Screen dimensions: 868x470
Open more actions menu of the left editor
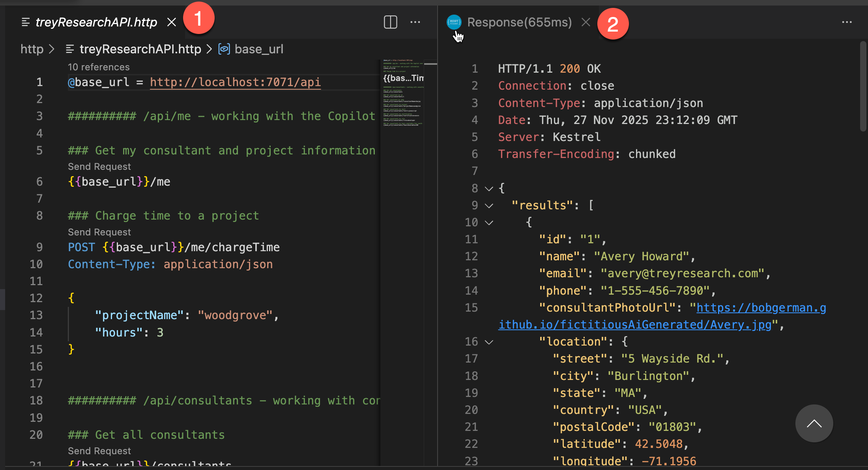[415, 23]
